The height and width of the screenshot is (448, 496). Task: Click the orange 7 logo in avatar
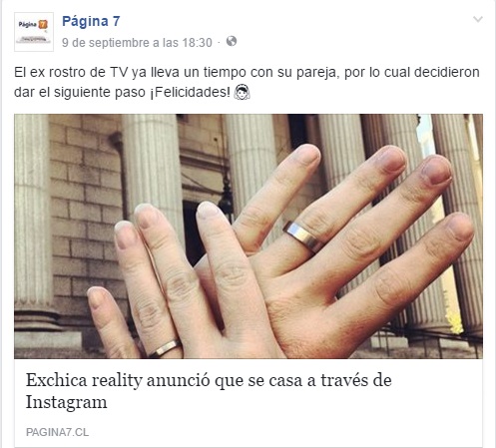coord(43,25)
